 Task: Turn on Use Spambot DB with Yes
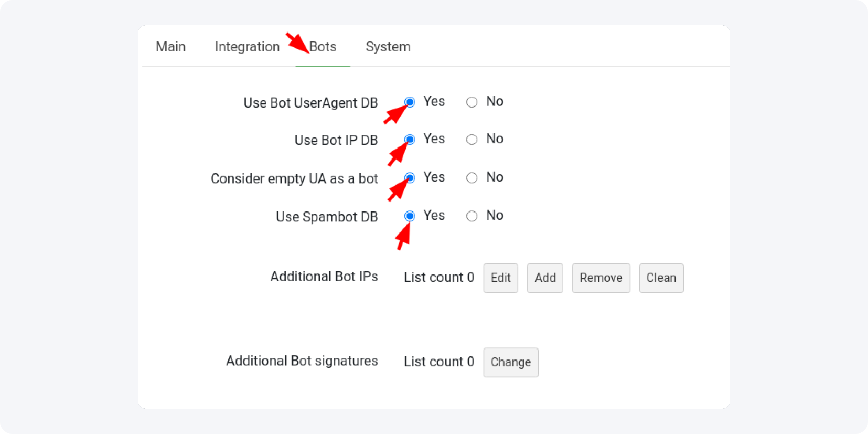[410, 216]
